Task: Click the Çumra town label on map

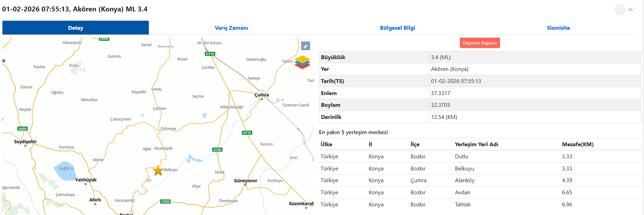Action: (x=262, y=95)
